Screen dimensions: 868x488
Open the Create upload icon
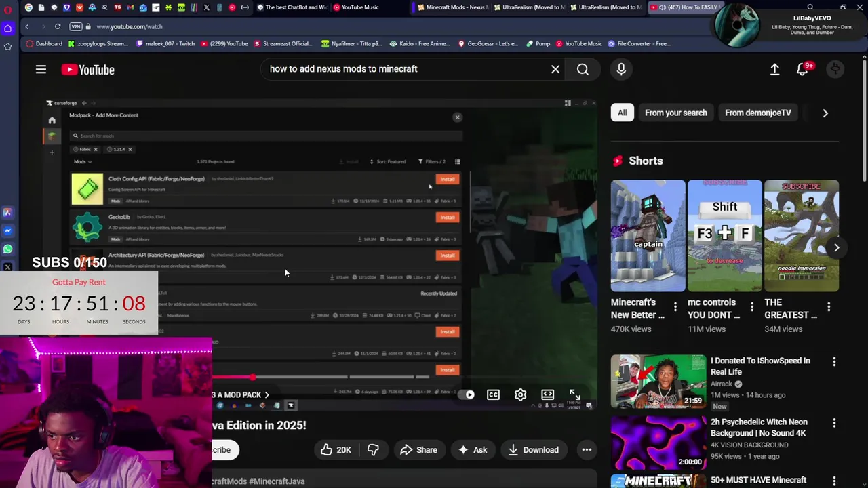[x=774, y=69]
